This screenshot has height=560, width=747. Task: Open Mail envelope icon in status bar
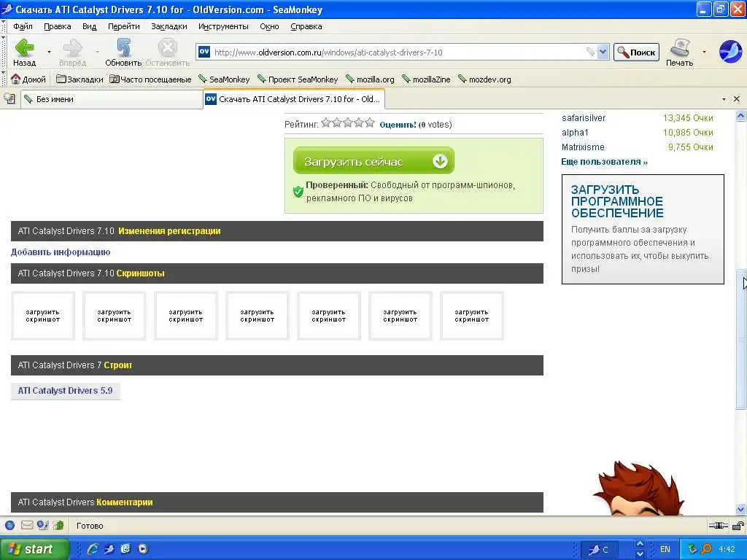[x=27, y=525]
